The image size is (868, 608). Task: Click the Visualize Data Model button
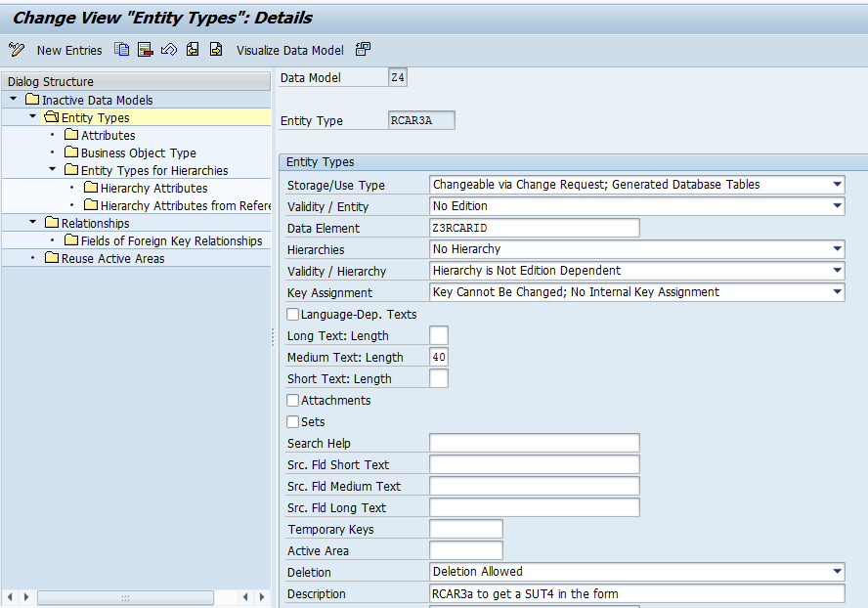click(x=290, y=51)
